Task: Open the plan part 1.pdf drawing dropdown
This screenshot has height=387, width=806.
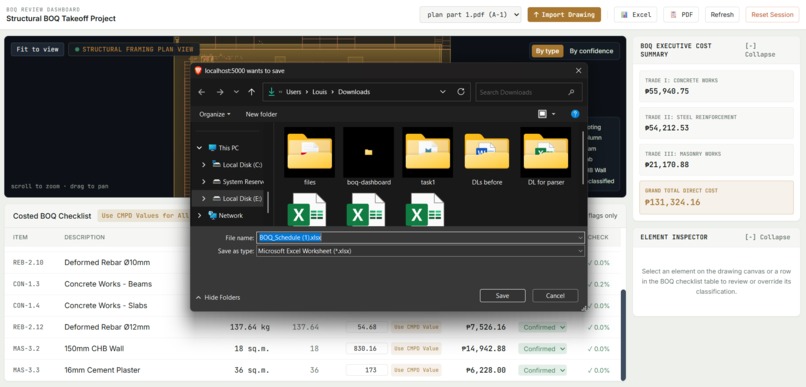Action: 470,14
